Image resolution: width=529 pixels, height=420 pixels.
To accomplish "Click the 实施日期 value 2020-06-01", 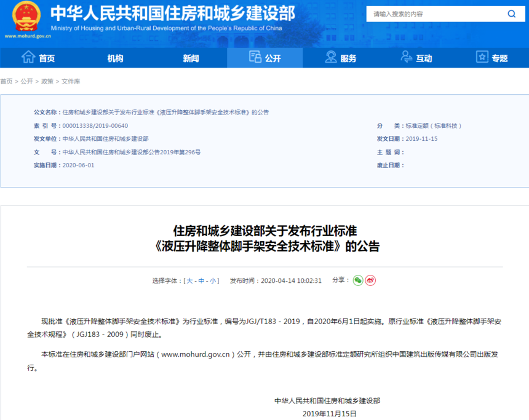I will [78, 165].
